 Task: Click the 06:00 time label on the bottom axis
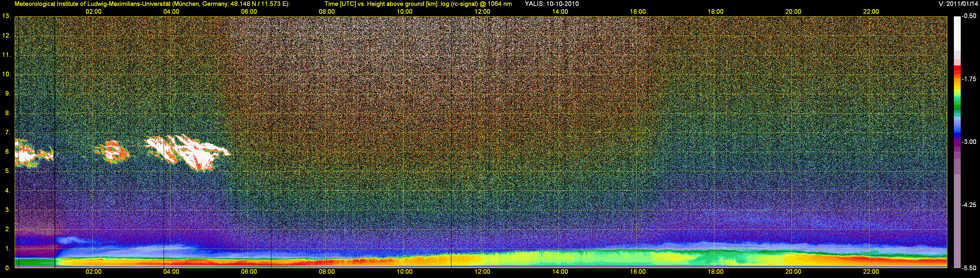click(249, 271)
